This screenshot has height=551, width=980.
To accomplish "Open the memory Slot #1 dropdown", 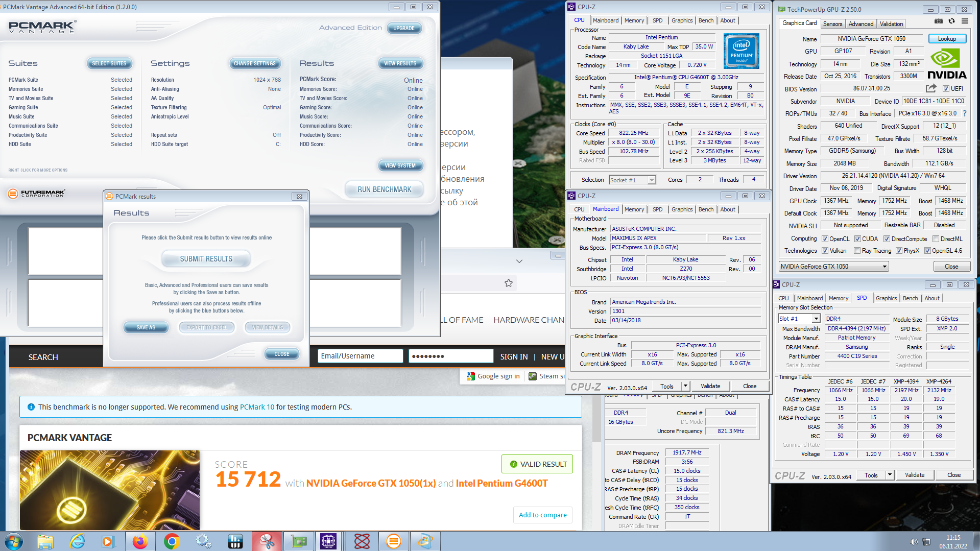I will pos(799,319).
